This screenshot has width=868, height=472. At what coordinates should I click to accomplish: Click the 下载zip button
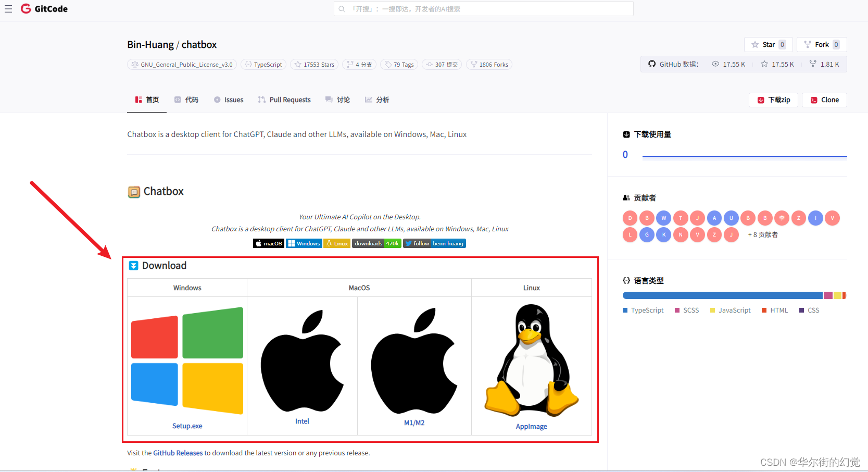(x=774, y=100)
